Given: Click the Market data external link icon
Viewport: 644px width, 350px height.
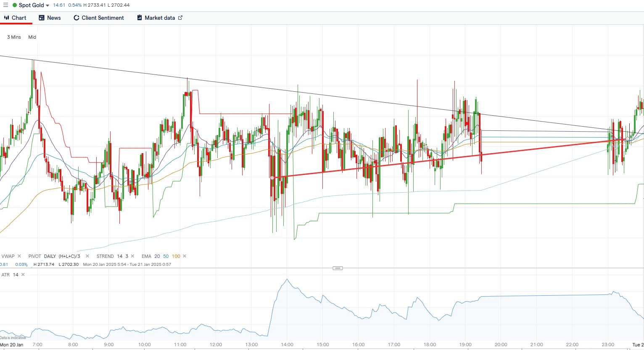Looking at the screenshot, I should 180,18.
